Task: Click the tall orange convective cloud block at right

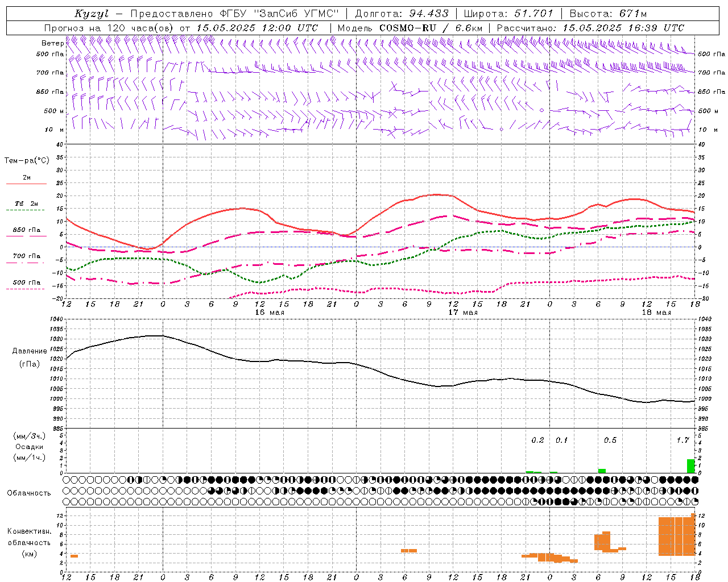Action: point(677,536)
